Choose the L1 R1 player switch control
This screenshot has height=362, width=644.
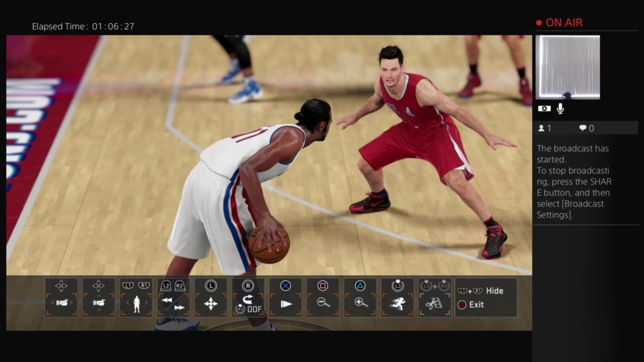pos(136,297)
